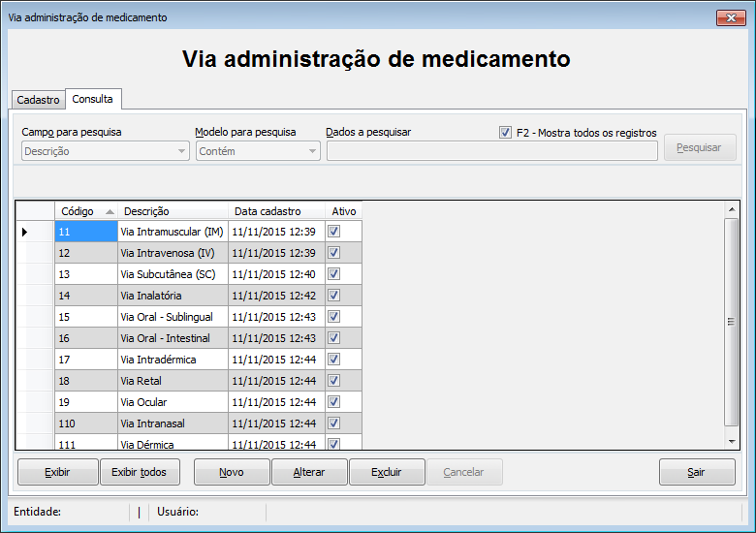Click the Exibir button
The width and height of the screenshot is (756, 533).
point(58,472)
